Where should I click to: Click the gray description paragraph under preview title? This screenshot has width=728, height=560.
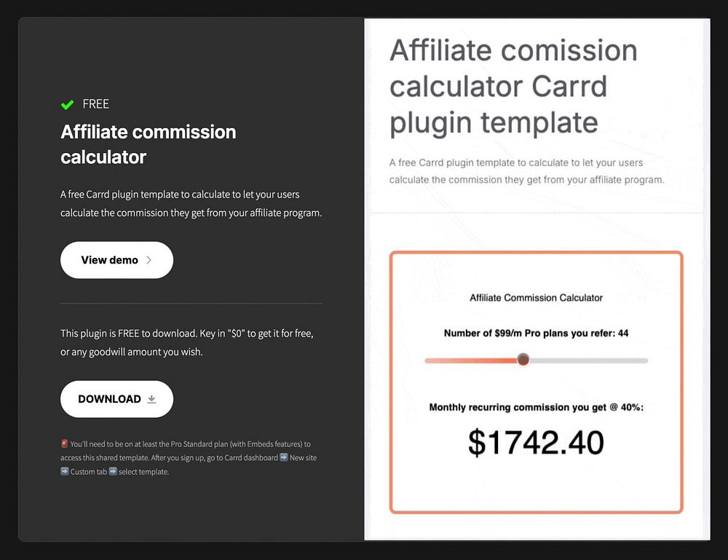pos(526,170)
